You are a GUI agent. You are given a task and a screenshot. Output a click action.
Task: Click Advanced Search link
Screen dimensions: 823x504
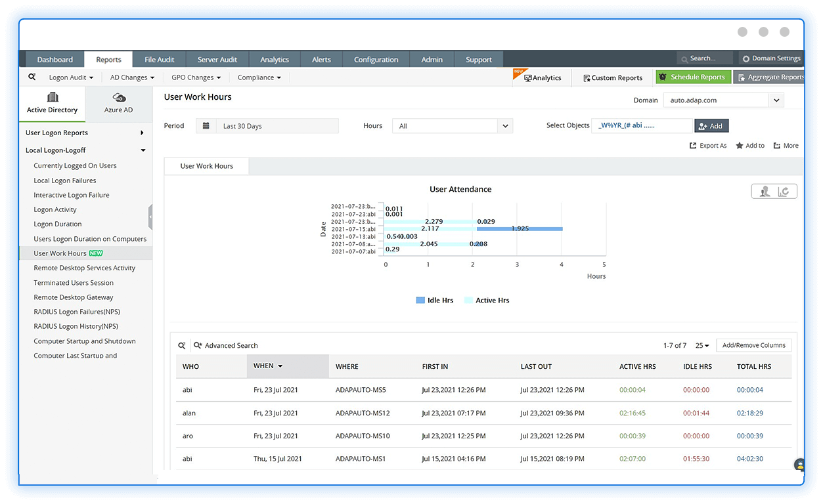(x=226, y=345)
